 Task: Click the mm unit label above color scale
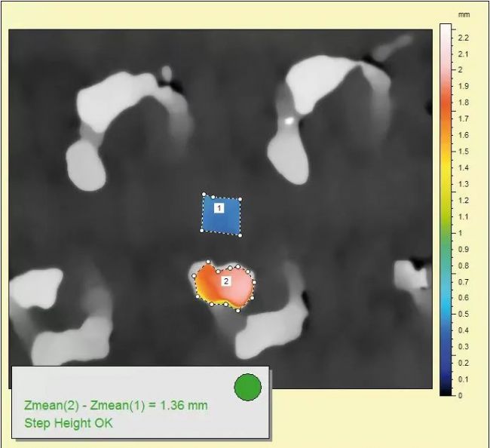(x=463, y=14)
